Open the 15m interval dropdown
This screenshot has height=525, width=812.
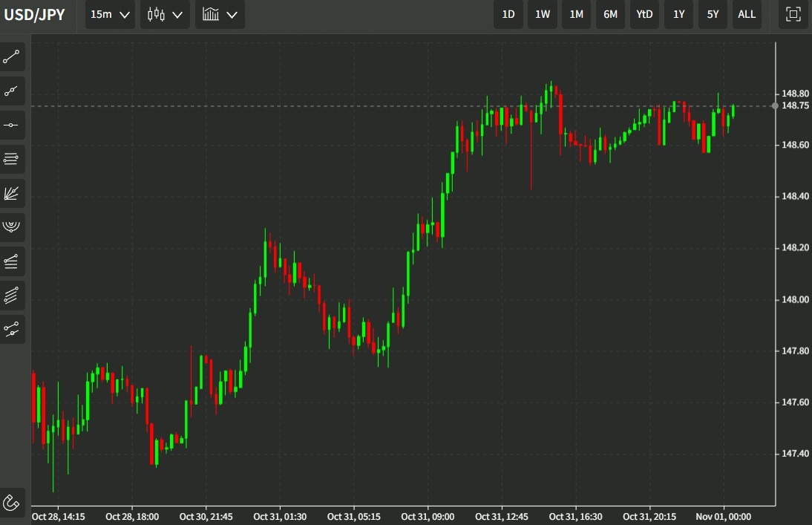pyautogui.click(x=110, y=15)
